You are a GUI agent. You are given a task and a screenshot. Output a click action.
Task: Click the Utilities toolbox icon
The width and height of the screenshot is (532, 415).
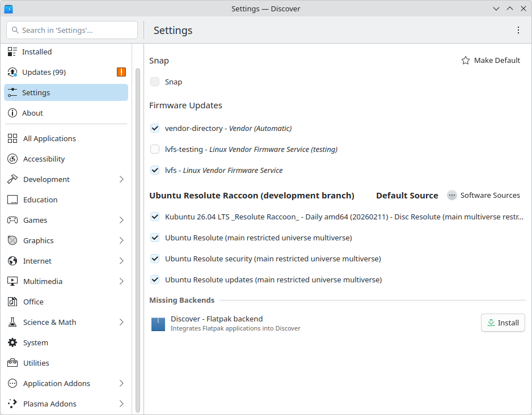point(12,363)
